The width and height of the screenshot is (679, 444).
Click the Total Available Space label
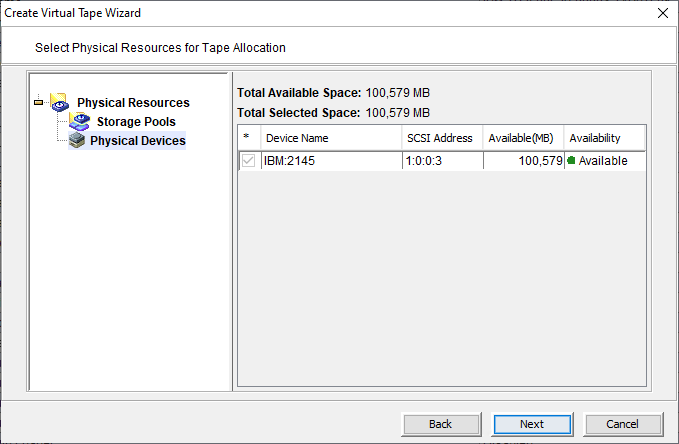299,93
